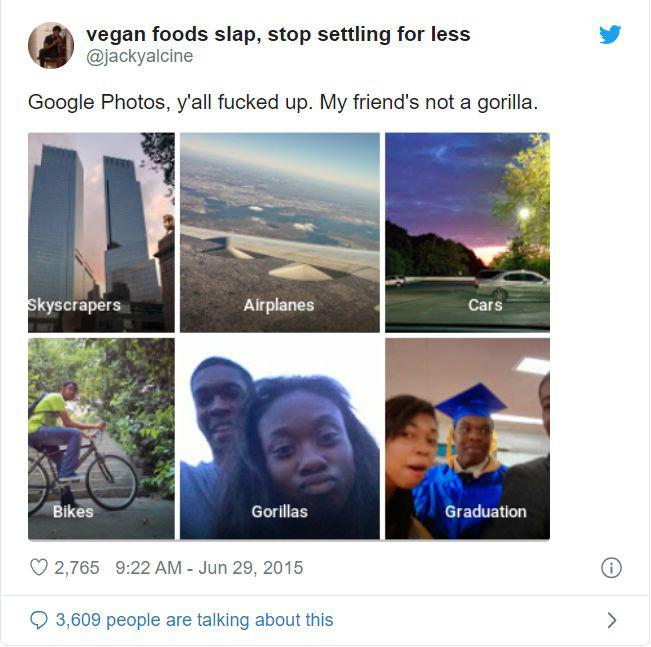Image resolution: width=651 pixels, height=647 pixels.
Task: Expand the conversation with the right chevron
Action: [612, 620]
